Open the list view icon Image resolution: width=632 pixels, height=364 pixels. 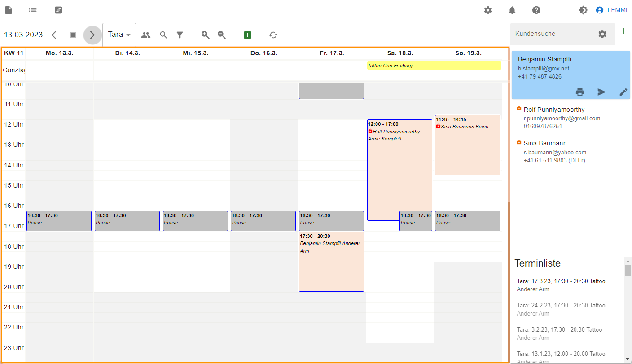point(33,10)
